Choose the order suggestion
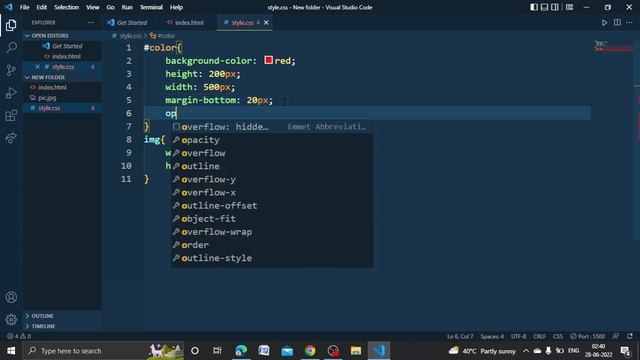Screen dimensions: 640x360 point(272,245)
